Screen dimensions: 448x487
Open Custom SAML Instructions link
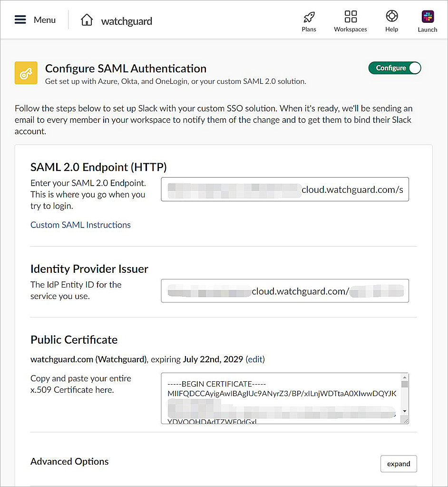(x=80, y=225)
